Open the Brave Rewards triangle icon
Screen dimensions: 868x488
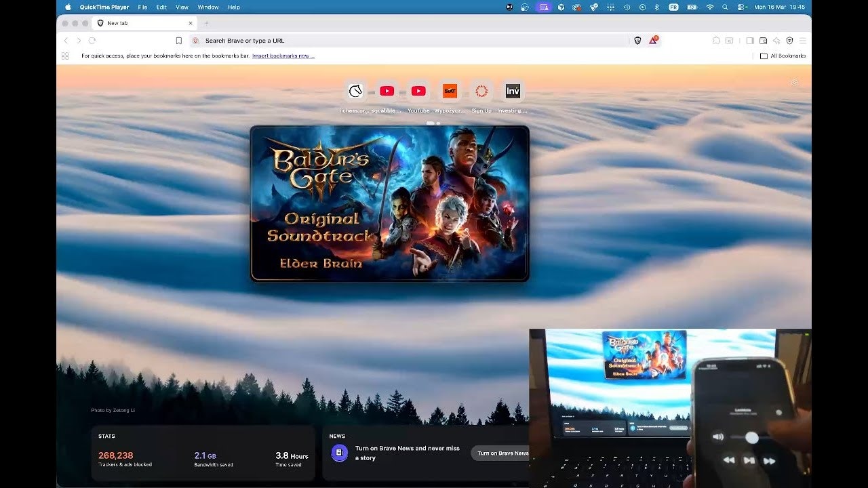pos(653,41)
